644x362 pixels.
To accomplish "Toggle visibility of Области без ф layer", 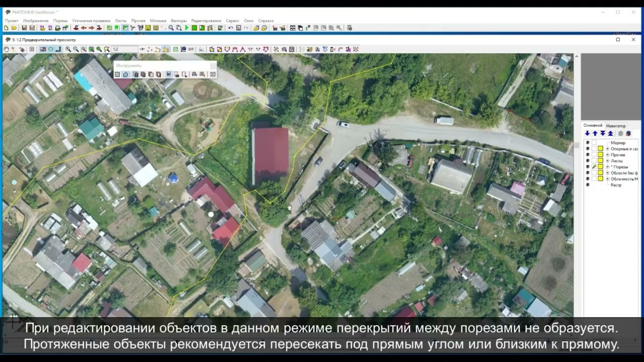I will point(588,173).
